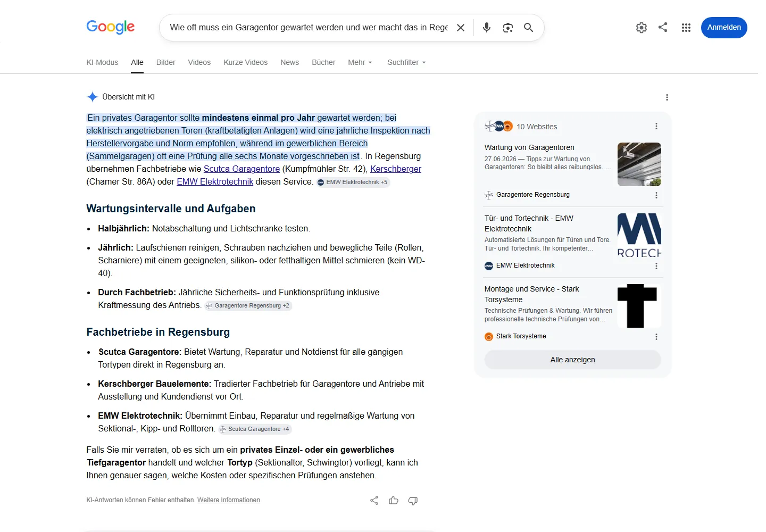Click the EMW Elektrotechnik source favicon

[489, 266]
